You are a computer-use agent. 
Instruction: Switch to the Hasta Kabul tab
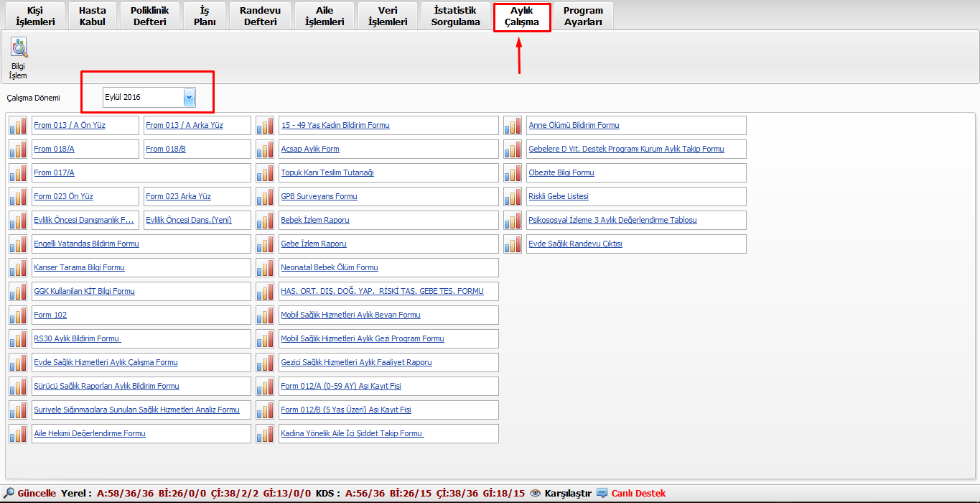pos(92,16)
